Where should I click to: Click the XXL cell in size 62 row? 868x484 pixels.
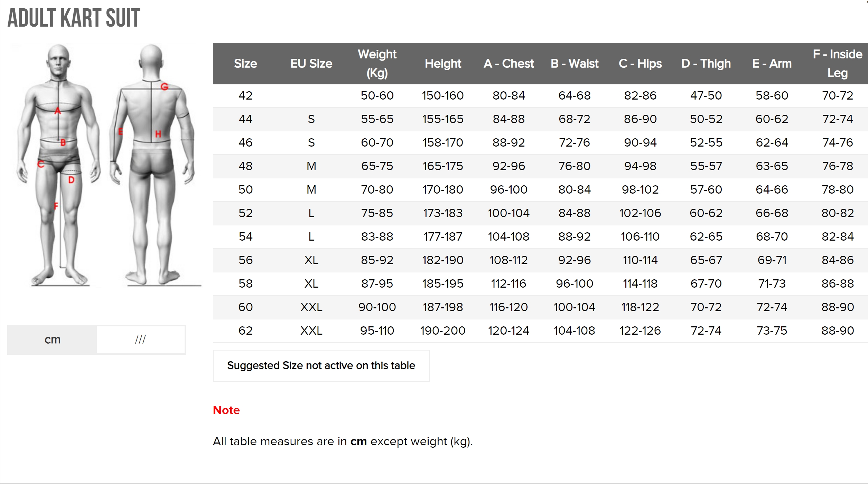[311, 331]
